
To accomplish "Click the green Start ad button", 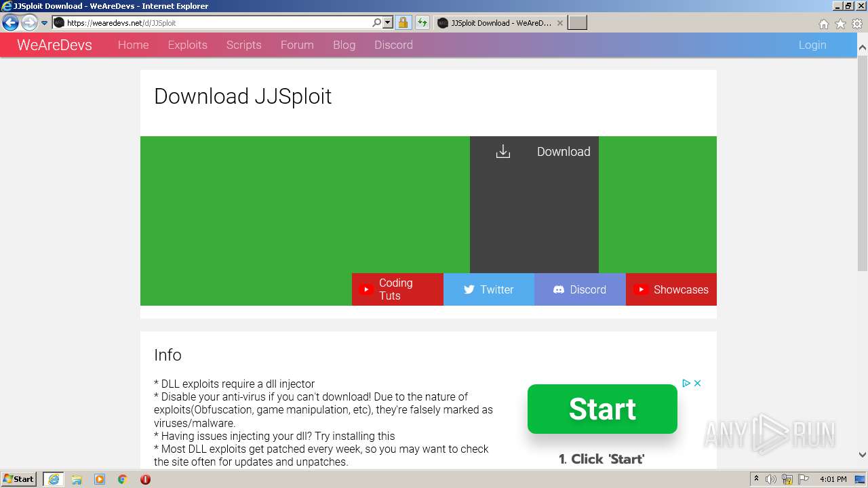I will pyautogui.click(x=602, y=409).
